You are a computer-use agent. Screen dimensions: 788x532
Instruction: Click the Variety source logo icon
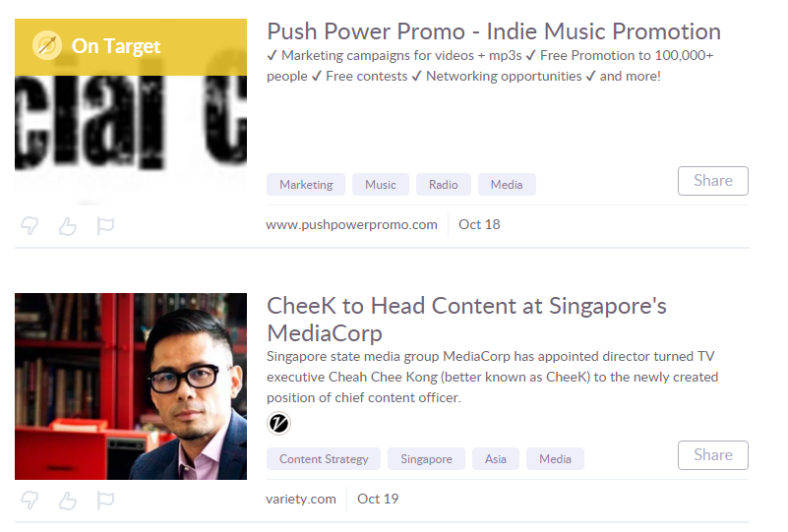tap(278, 423)
